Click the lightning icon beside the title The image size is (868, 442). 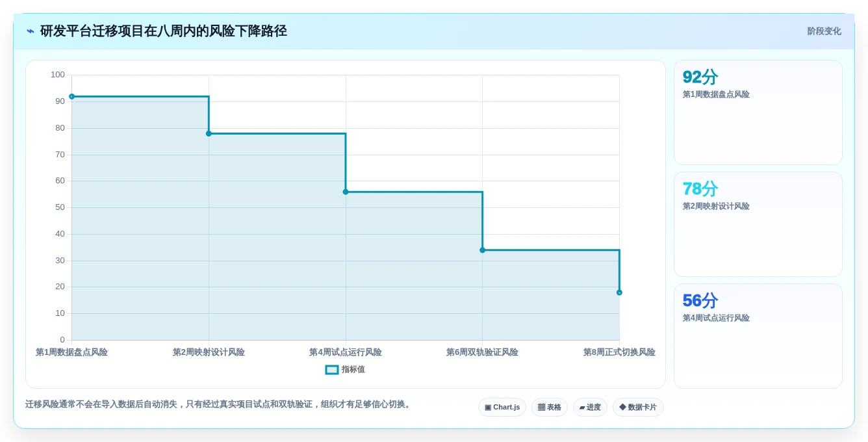(x=31, y=31)
